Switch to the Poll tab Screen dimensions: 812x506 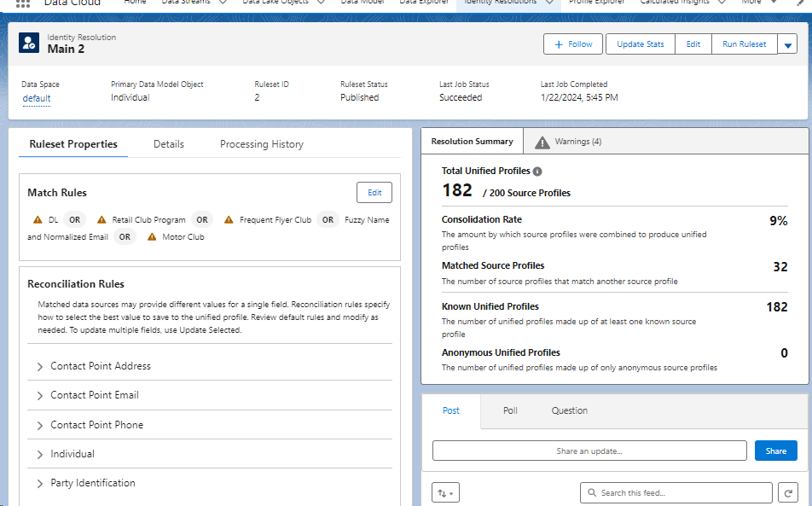tap(510, 410)
